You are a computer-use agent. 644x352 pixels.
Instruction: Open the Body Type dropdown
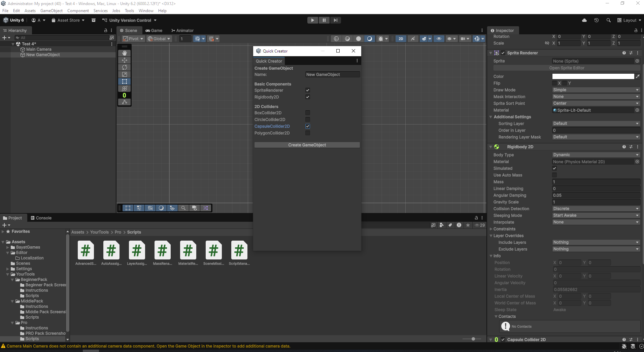coord(596,155)
